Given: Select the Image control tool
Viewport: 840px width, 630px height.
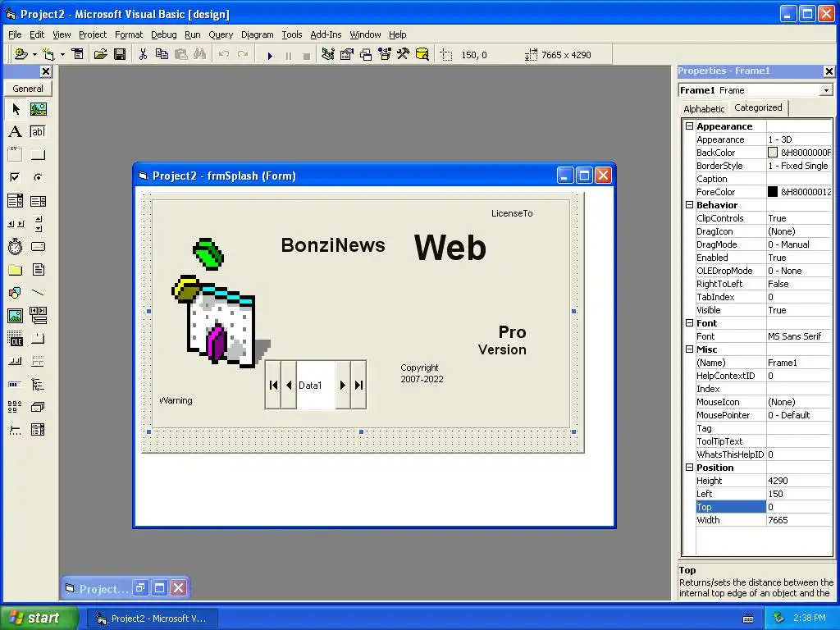Looking at the screenshot, I should click(16, 316).
